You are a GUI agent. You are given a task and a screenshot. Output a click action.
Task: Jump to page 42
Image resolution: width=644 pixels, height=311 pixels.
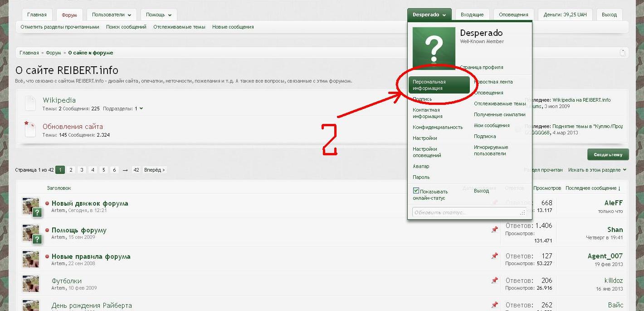click(137, 170)
